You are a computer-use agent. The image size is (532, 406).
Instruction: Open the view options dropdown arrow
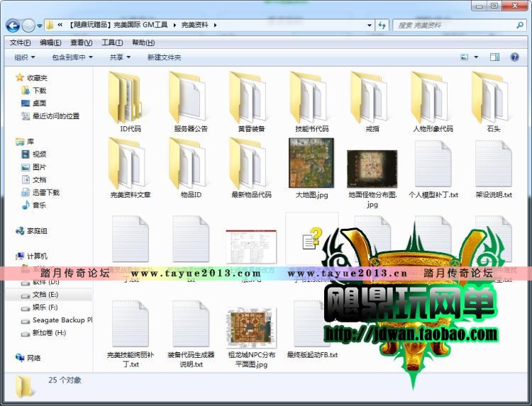pyautogui.click(x=476, y=57)
